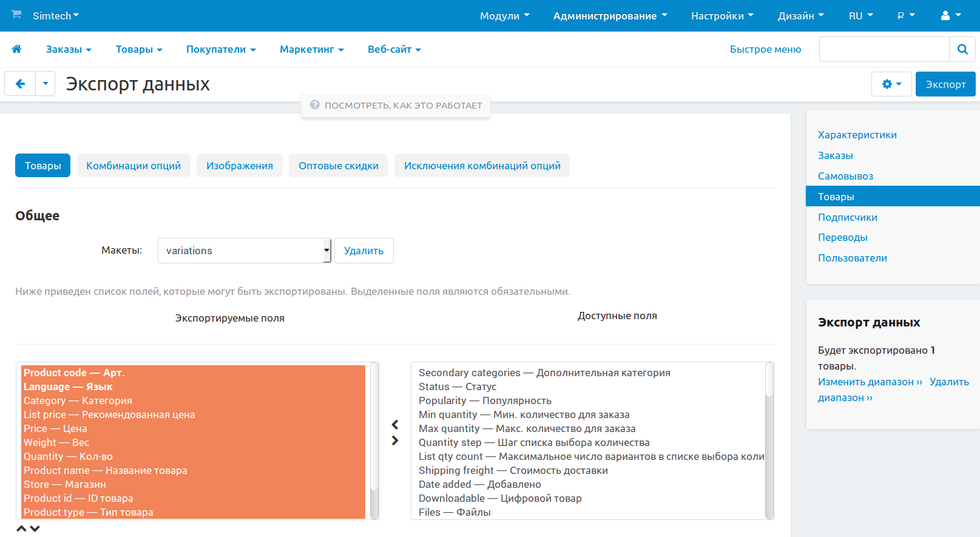Move selected field down with arrow

click(x=35, y=529)
